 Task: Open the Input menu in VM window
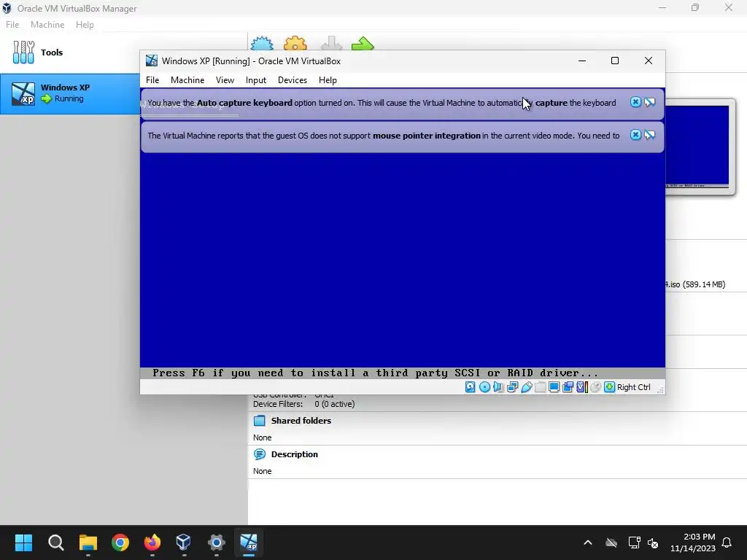tap(256, 80)
